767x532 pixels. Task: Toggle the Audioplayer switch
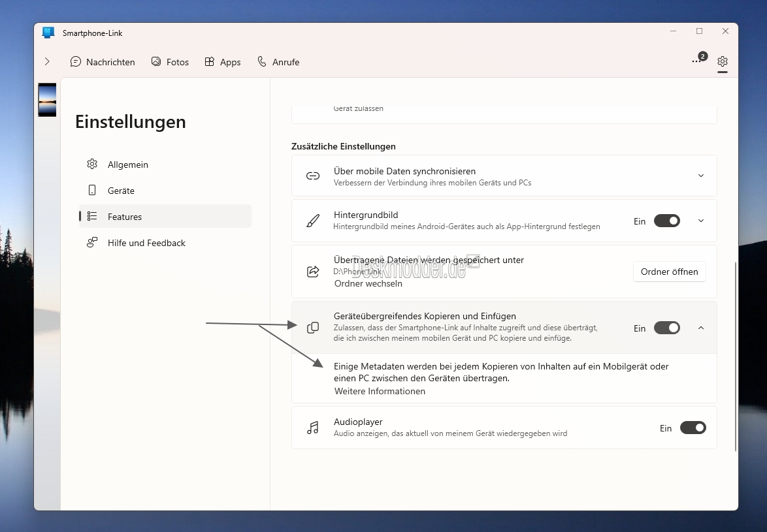pyautogui.click(x=693, y=428)
